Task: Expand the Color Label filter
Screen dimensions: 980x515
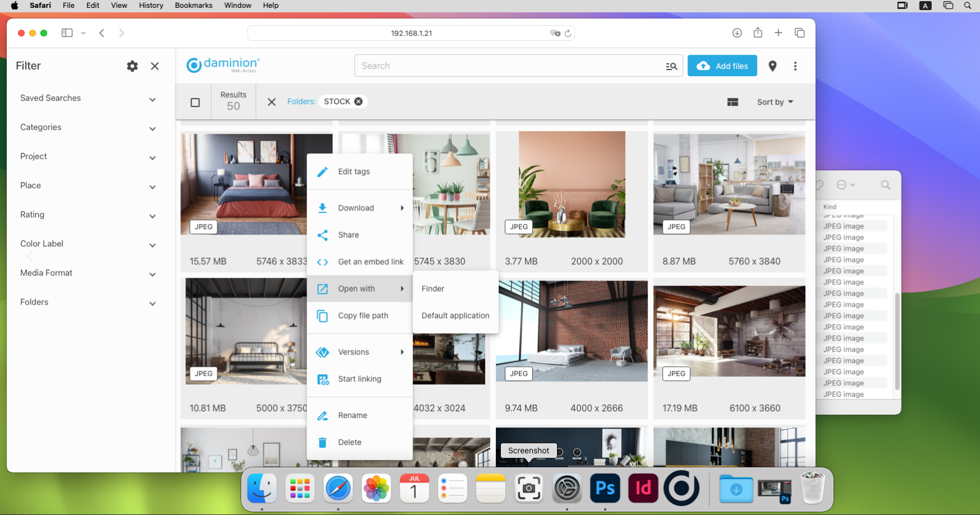Action: tap(152, 245)
